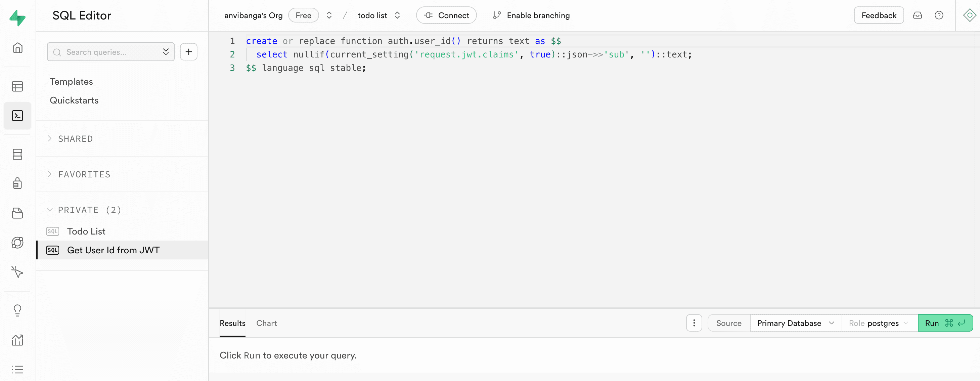Open the Table Editor from the sidebar
Screen dimensions: 980x381
(x=17, y=86)
